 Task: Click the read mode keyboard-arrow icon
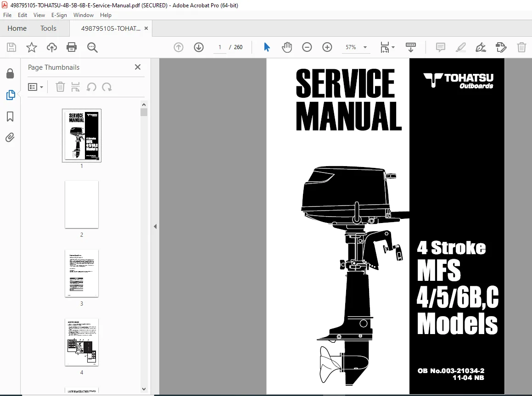410,47
